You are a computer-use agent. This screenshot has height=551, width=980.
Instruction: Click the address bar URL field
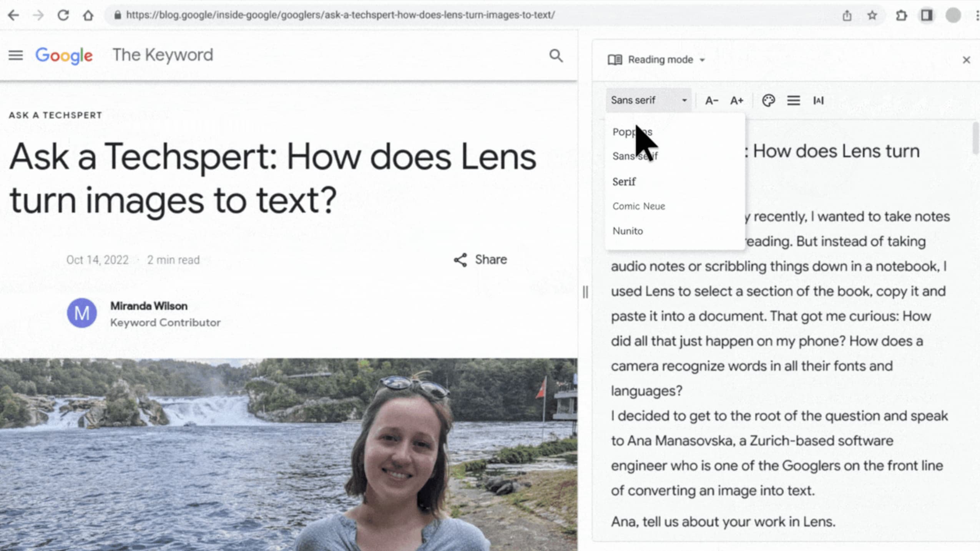(x=340, y=15)
